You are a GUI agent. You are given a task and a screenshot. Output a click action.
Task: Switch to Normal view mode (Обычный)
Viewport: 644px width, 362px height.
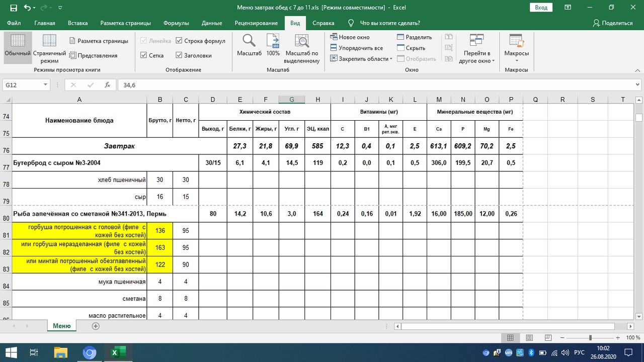[18, 47]
